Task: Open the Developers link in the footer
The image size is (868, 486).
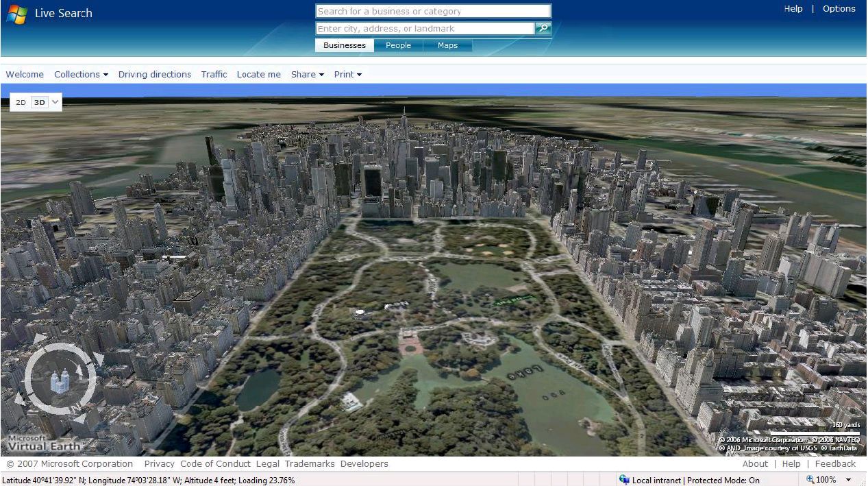Action: click(x=364, y=464)
